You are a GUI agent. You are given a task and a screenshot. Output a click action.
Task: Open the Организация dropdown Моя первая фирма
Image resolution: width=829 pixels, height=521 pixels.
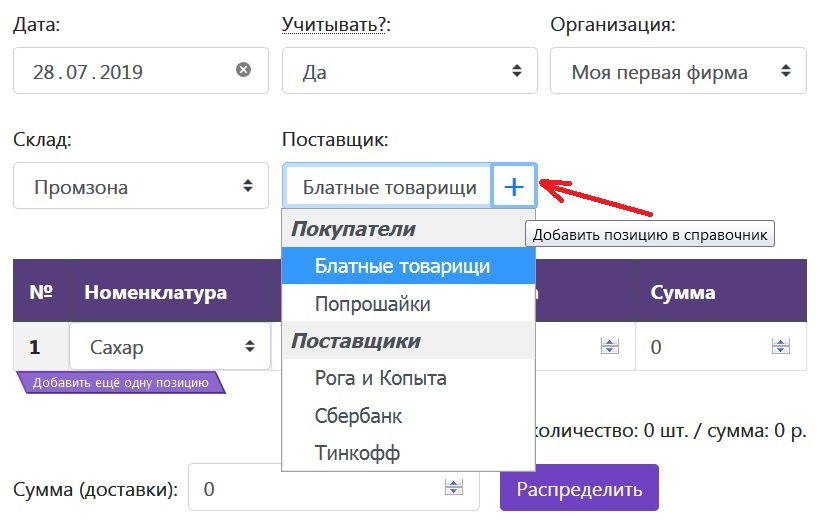click(678, 72)
